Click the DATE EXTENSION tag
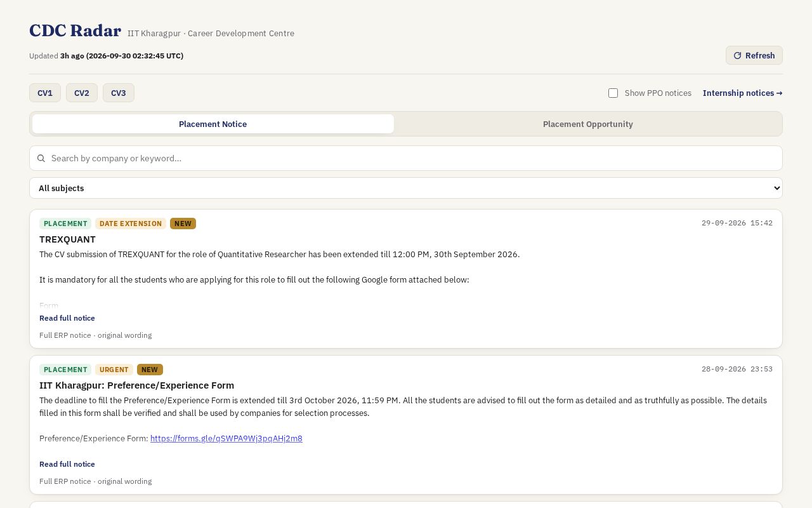The image size is (812, 508). [131, 224]
